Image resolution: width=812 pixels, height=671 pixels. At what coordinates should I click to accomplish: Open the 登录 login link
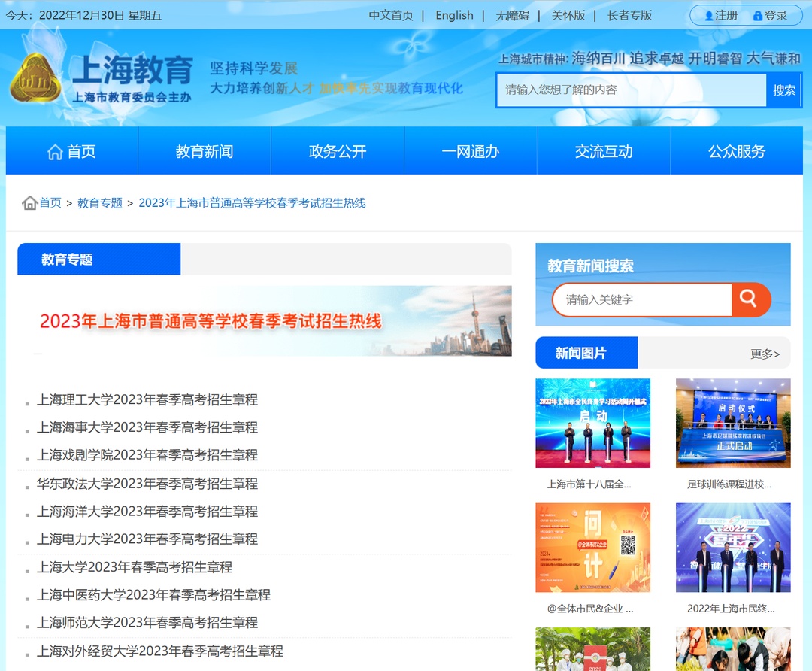coord(770,16)
